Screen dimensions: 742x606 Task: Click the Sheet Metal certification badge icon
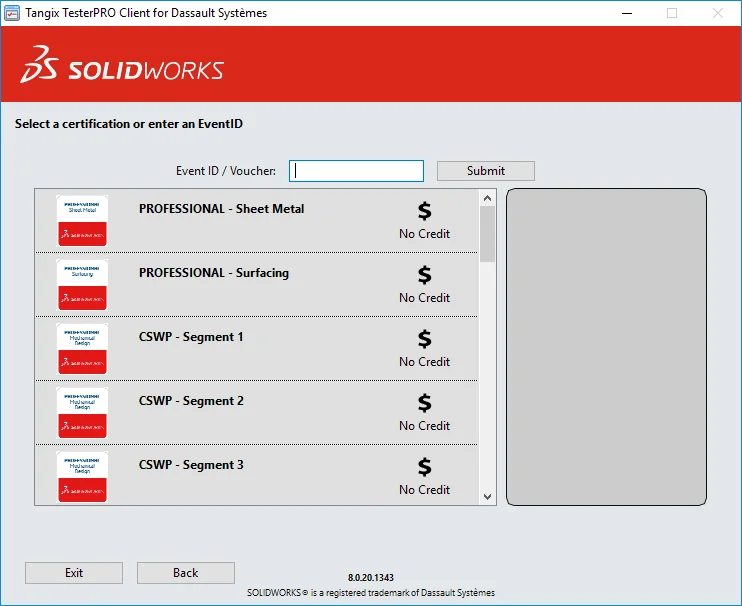click(82, 221)
